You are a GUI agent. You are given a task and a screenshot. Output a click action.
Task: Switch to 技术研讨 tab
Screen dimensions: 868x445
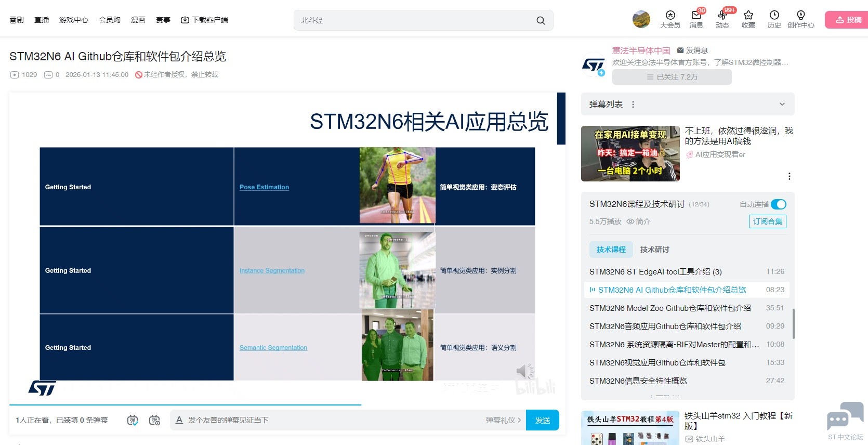pyautogui.click(x=655, y=250)
